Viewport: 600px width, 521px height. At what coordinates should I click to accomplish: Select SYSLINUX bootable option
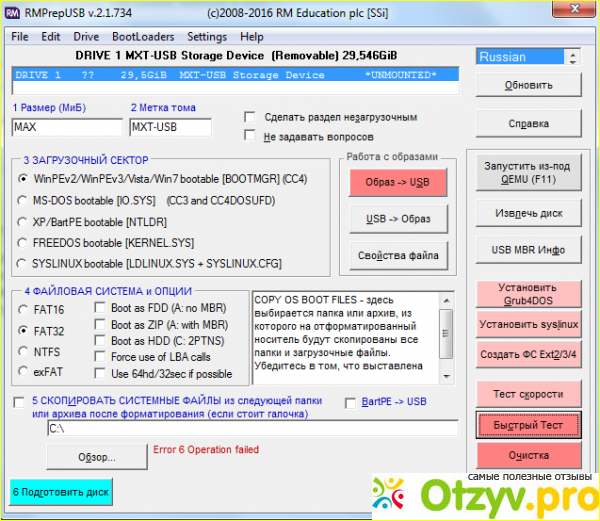23,262
